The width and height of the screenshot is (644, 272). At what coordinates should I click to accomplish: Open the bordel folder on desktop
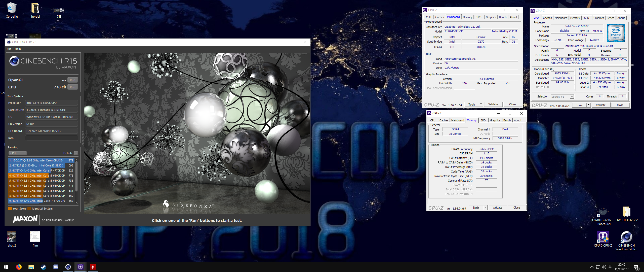pyautogui.click(x=35, y=10)
